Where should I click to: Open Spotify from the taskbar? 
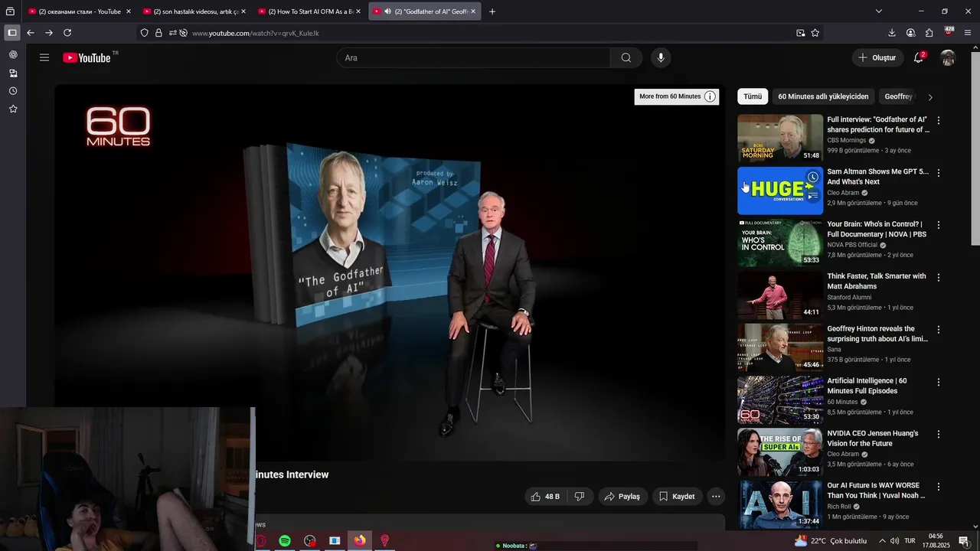click(285, 541)
